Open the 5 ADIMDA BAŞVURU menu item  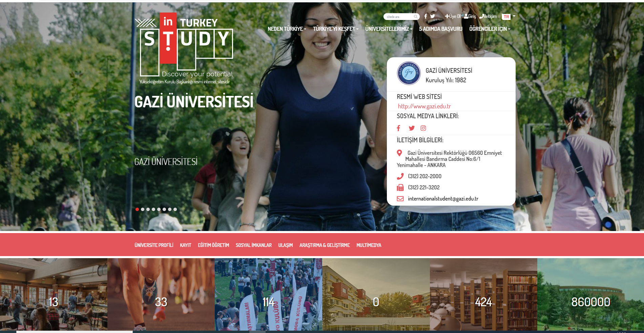pos(440,29)
